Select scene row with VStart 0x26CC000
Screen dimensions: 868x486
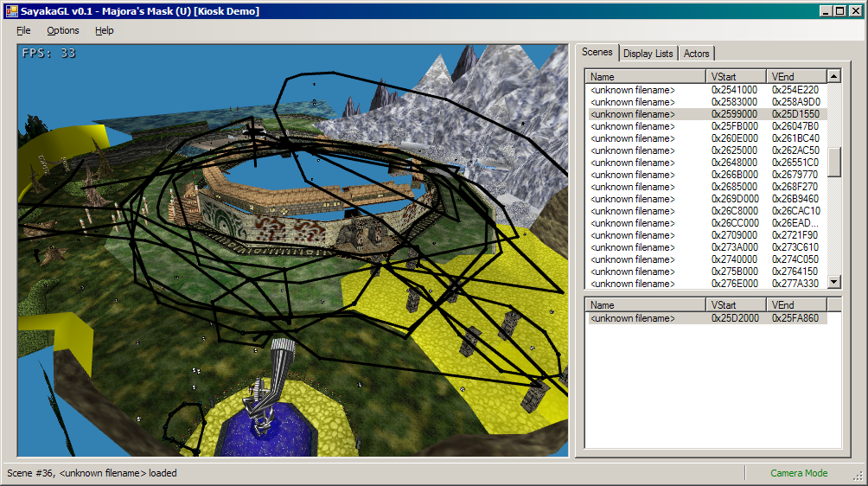coord(707,223)
